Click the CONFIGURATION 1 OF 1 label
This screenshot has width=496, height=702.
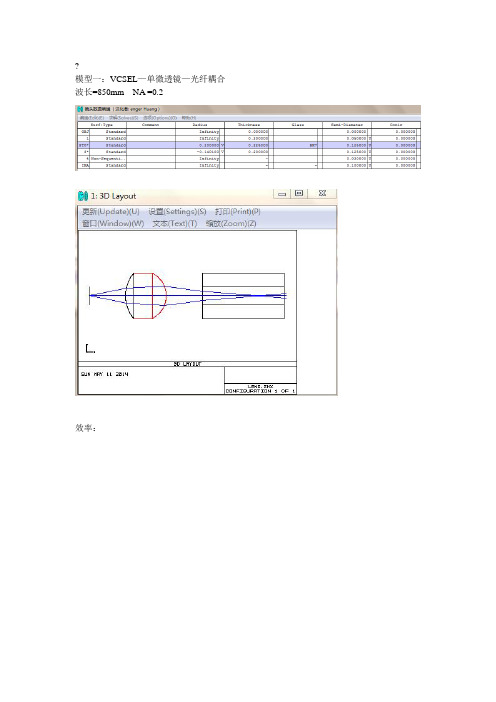[x=260, y=391]
